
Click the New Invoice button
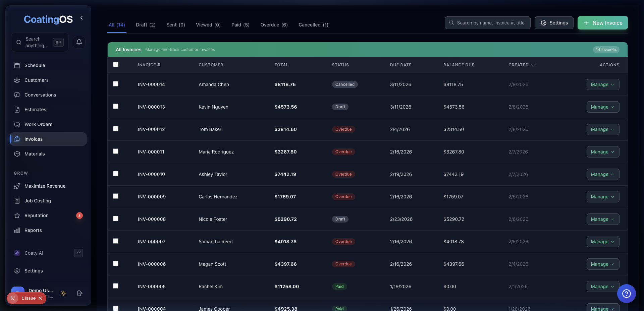pyautogui.click(x=602, y=23)
